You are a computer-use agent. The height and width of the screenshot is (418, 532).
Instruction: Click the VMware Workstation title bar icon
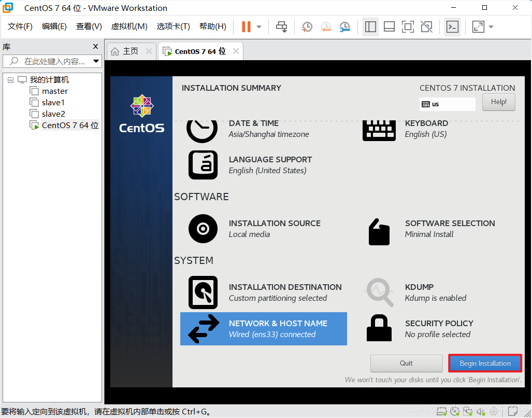(8, 7)
